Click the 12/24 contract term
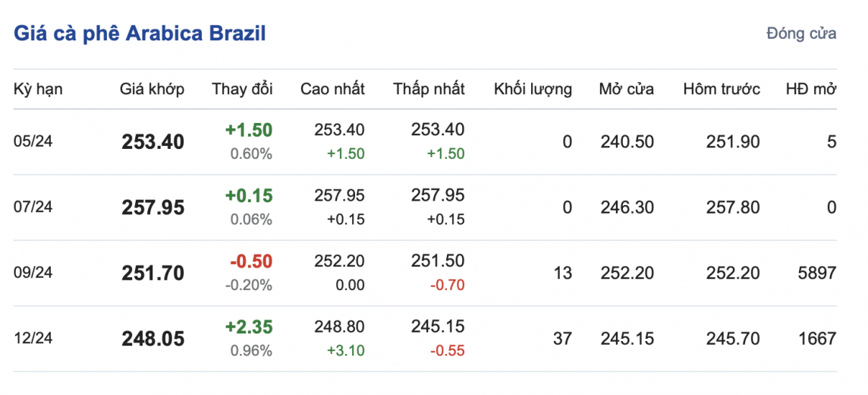 [33, 338]
